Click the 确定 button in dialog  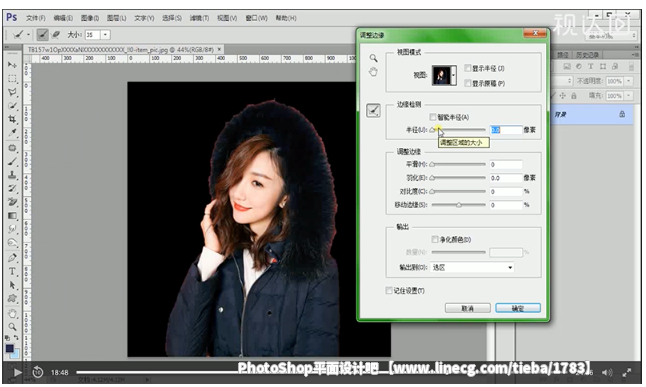(518, 308)
